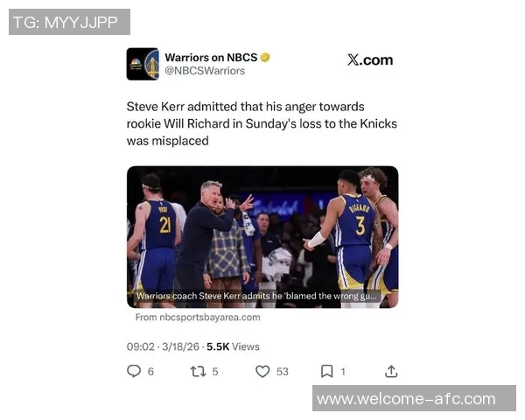Click the TG: MYYJJPP watermark label
525x420 pixels.
coord(69,22)
